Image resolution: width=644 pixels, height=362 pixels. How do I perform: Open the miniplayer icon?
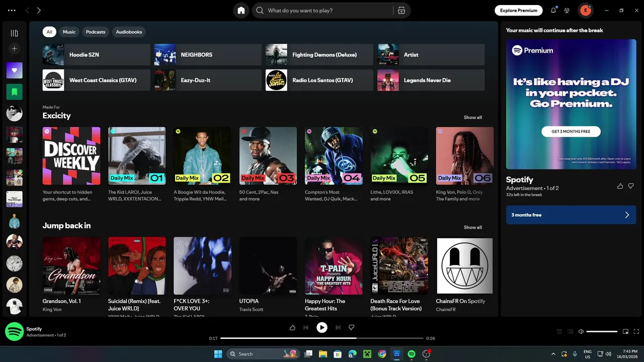point(625,331)
